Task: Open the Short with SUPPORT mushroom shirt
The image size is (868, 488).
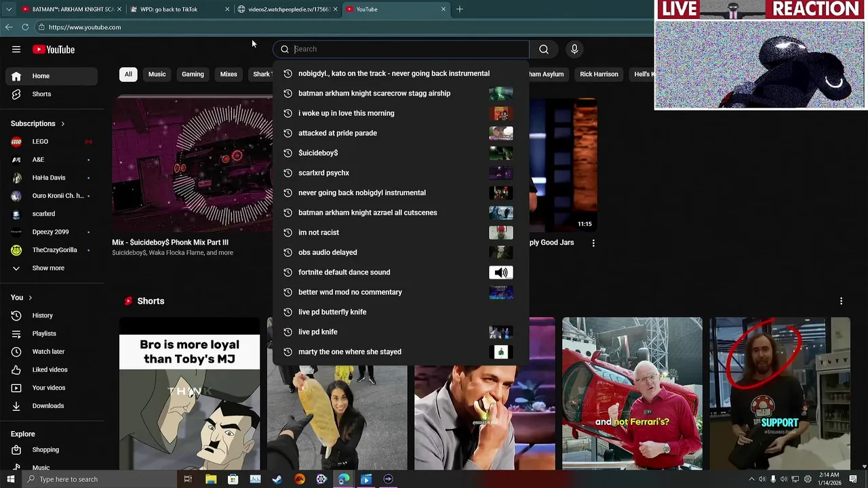Action: pos(779,393)
